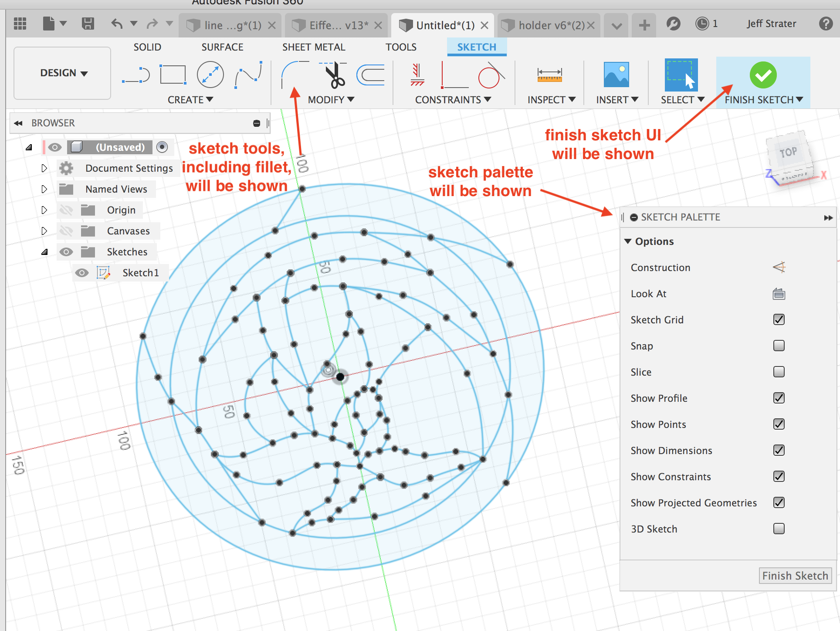840x631 pixels.
Task: Hide Sketch1 with its eye icon
Action: click(82, 273)
